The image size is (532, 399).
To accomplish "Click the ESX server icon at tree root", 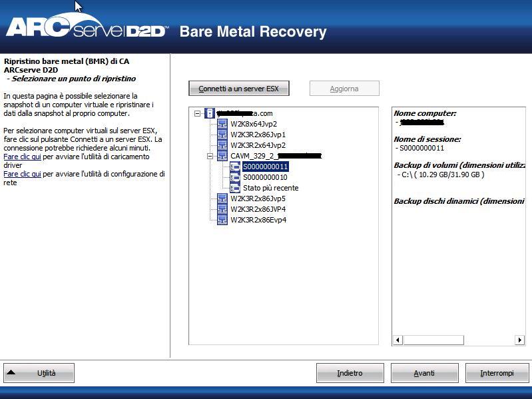I will tap(210, 113).
